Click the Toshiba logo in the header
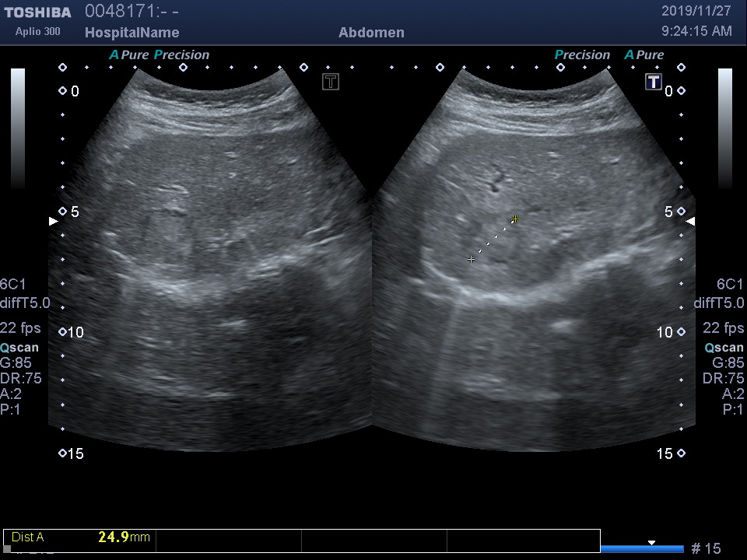Screen dimensions: 747x560 pyautogui.click(x=37, y=12)
